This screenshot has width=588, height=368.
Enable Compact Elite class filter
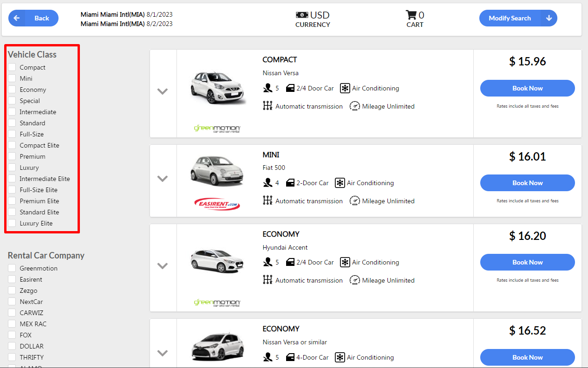click(12, 145)
